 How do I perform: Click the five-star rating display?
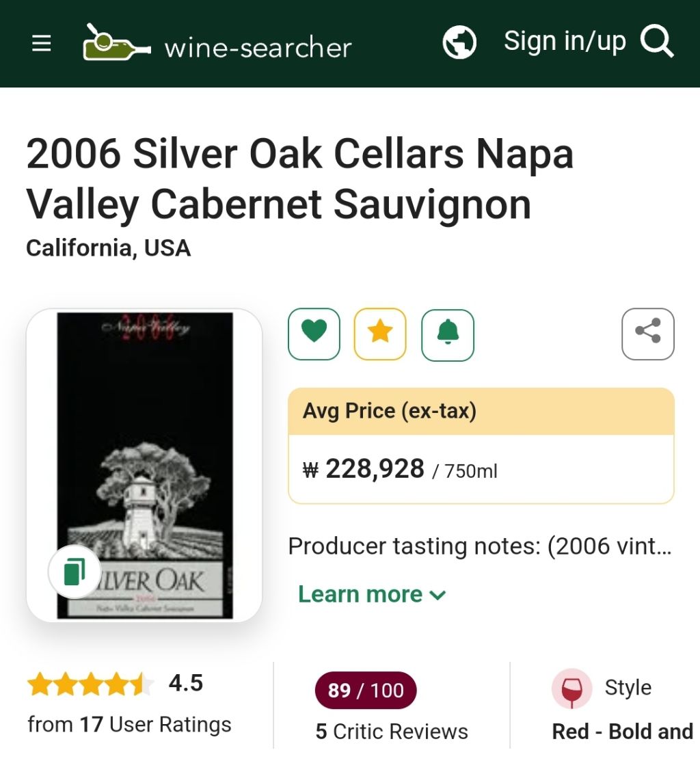point(90,683)
